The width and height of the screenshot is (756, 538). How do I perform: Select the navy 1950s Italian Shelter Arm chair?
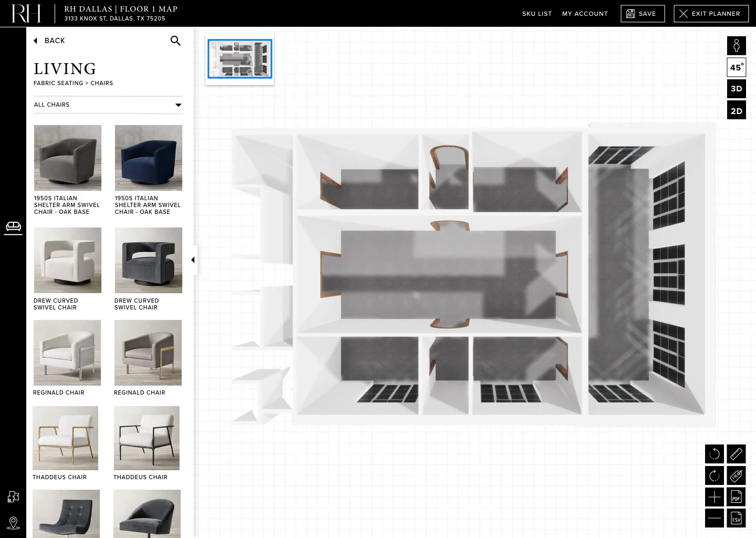pyautogui.click(x=149, y=158)
